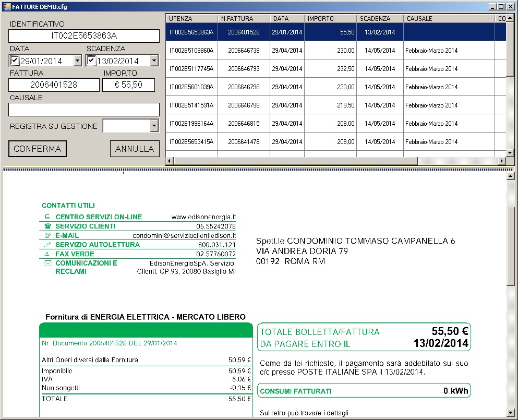Click the scroll down arrow of invoice grid

click(510, 153)
